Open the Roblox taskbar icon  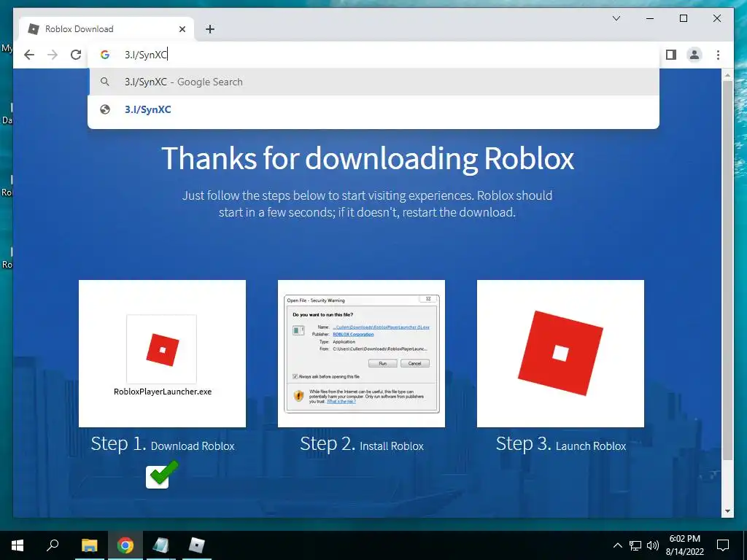pos(196,545)
